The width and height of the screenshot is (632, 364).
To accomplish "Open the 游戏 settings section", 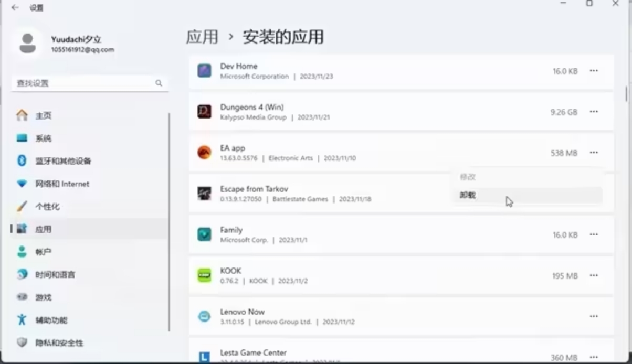I will click(89, 297).
